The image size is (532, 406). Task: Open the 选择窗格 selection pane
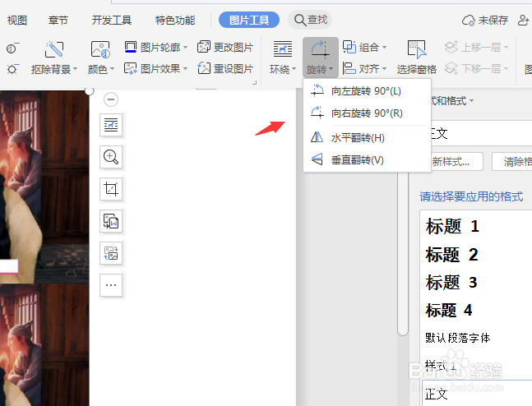pyautogui.click(x=417, y=58)
